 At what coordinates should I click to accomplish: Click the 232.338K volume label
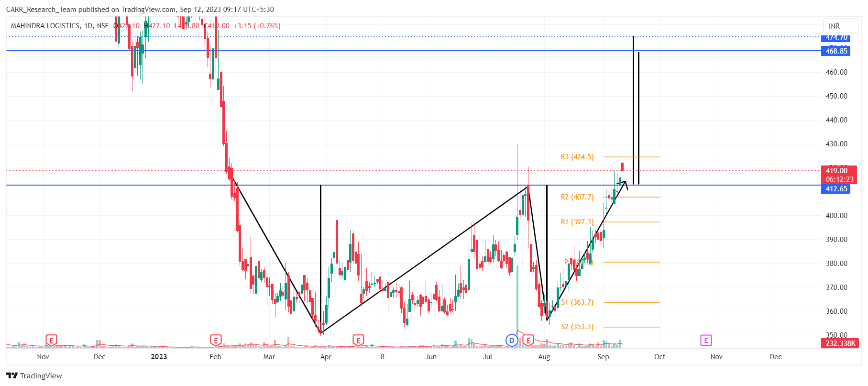click(x=840, y=343)
